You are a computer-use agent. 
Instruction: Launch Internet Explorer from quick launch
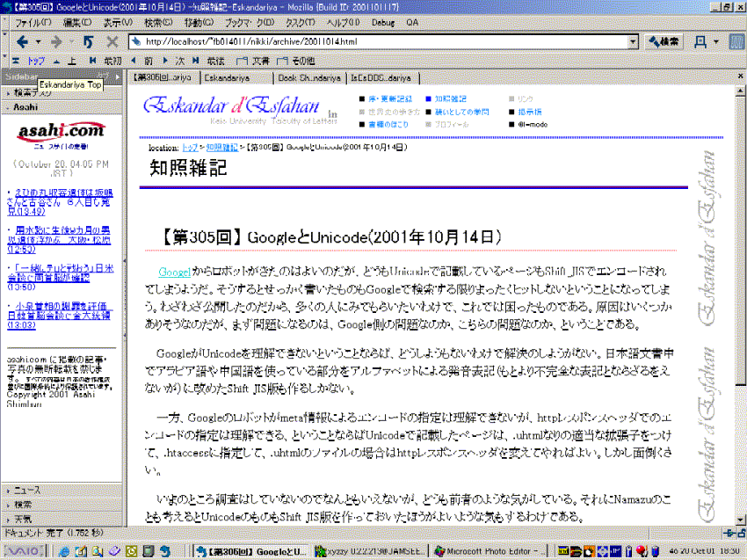[x=64, y=551]
